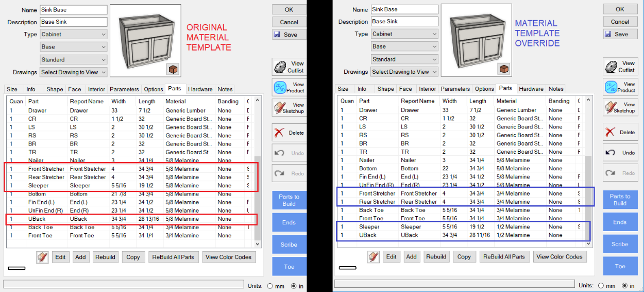Click View Color Codes in left dialog
644x292 pixels.
point(228,257)
